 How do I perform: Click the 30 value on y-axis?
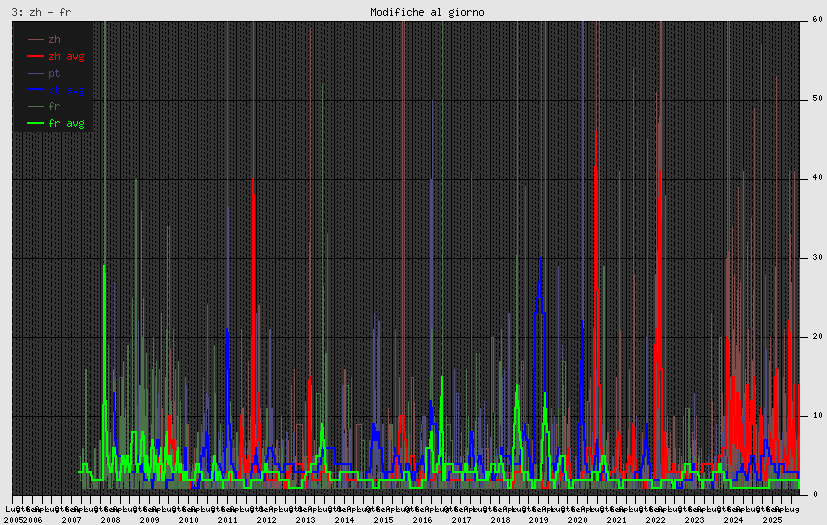[x=818, y=257]
